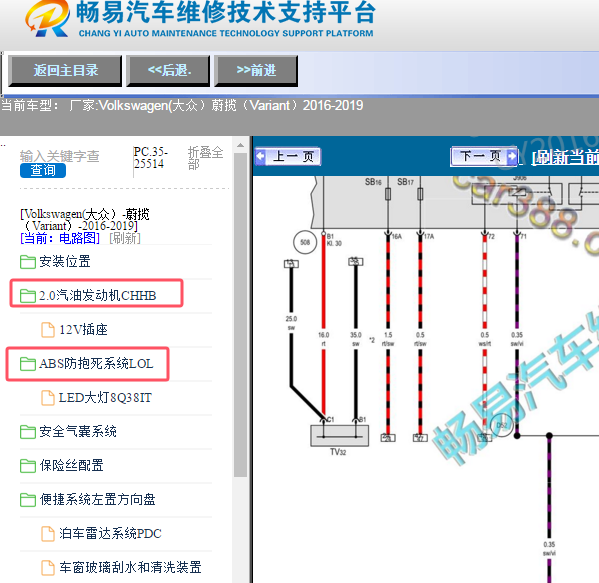The image size is (599, 583).
Task: Click the sidebar scrollbar up arrow
Action: (240, 145)
